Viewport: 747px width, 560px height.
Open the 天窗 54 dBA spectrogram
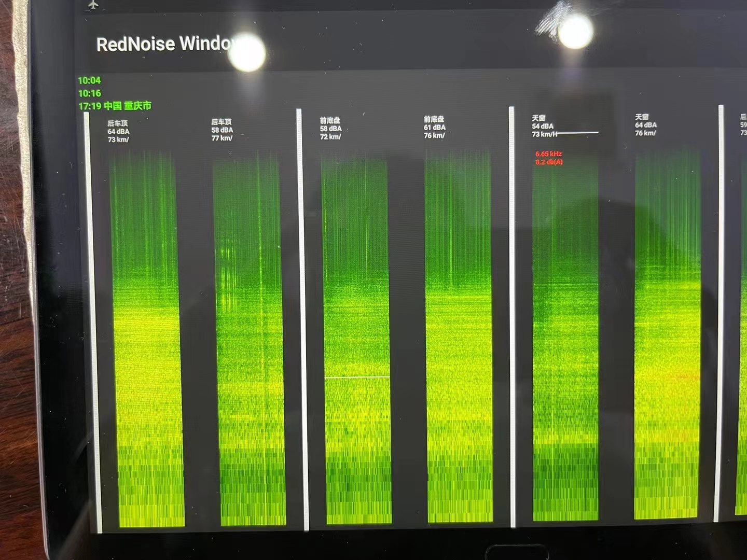click(x=565, y=335)
